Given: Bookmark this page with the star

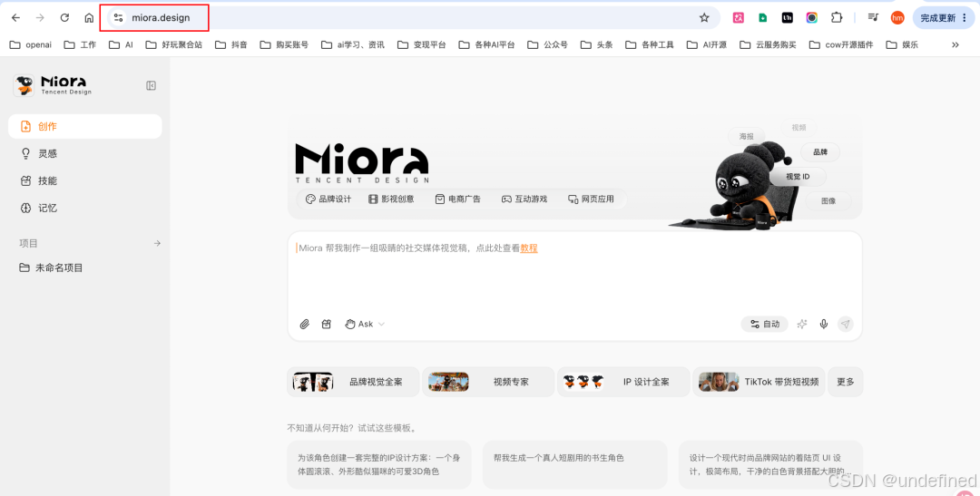Looking at the screenshot, I should point(704,17).
